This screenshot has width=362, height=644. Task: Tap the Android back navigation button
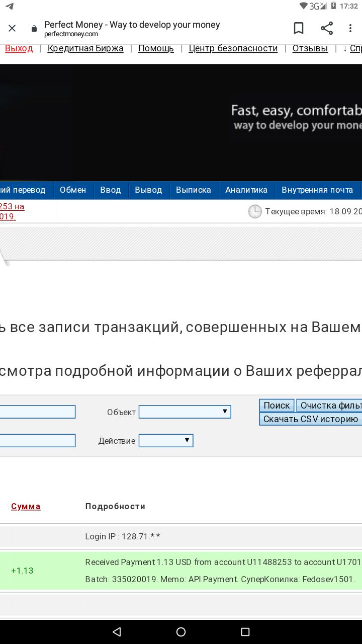click(x=117, y=632)
